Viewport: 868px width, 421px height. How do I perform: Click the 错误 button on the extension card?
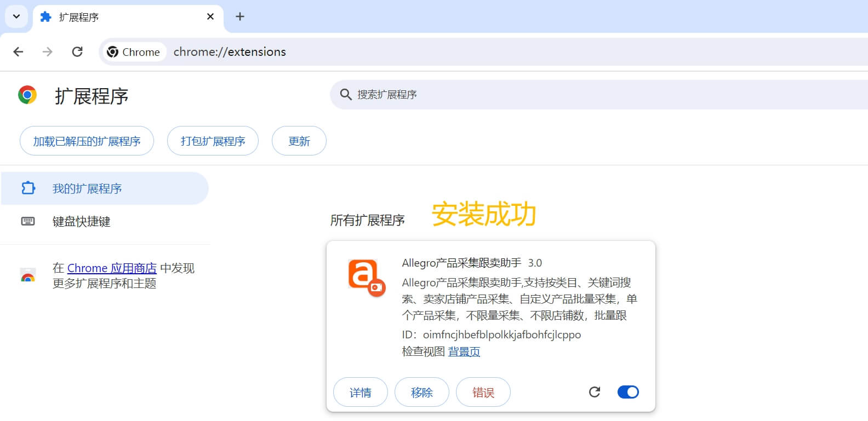483,392
